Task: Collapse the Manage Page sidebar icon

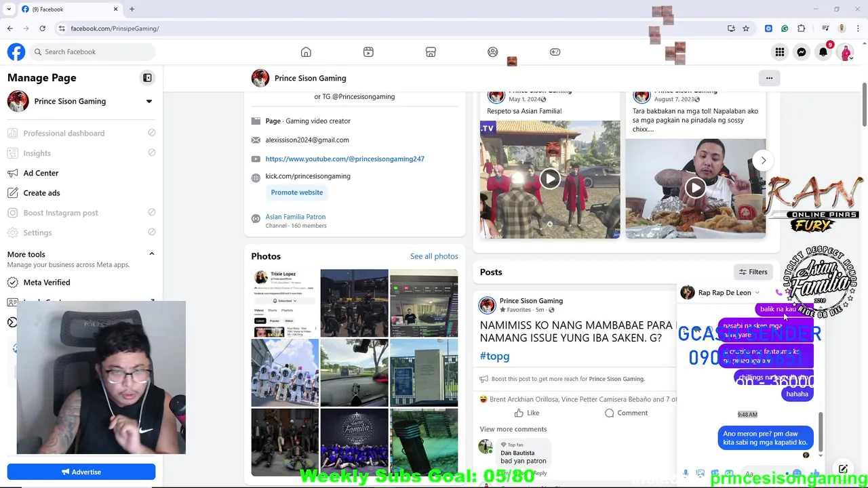Action: point(147,78)
